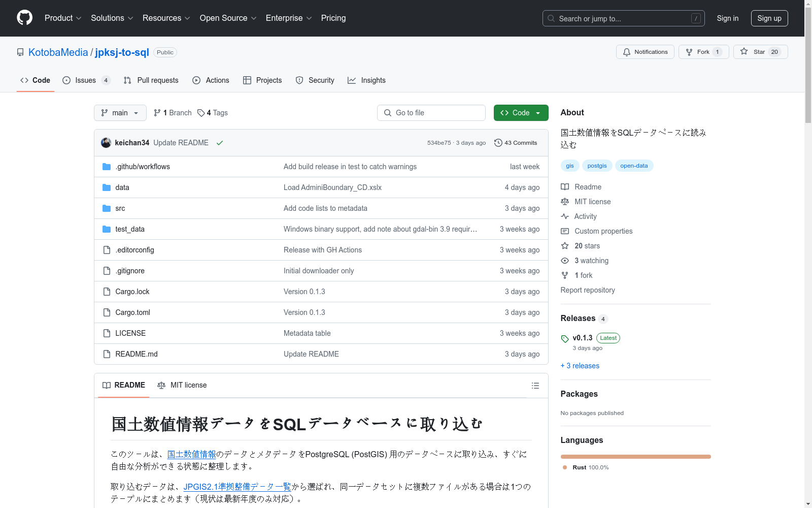
Task: Expand the Resources menu
Action: [x=166, y=18]
